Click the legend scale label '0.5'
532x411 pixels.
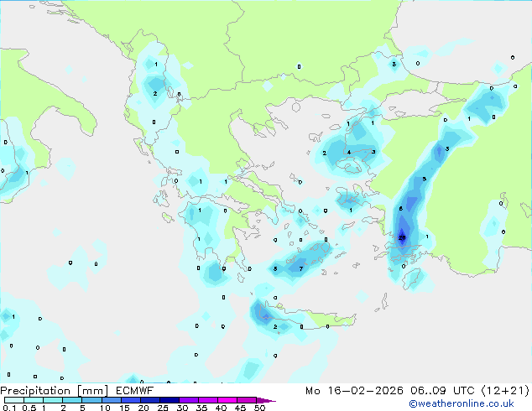[29, 408]
